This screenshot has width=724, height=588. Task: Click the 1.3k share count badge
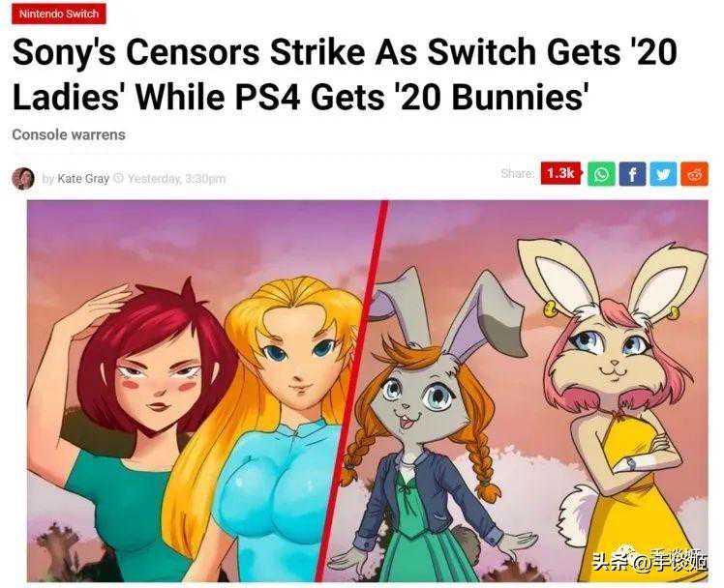(561, 173)
